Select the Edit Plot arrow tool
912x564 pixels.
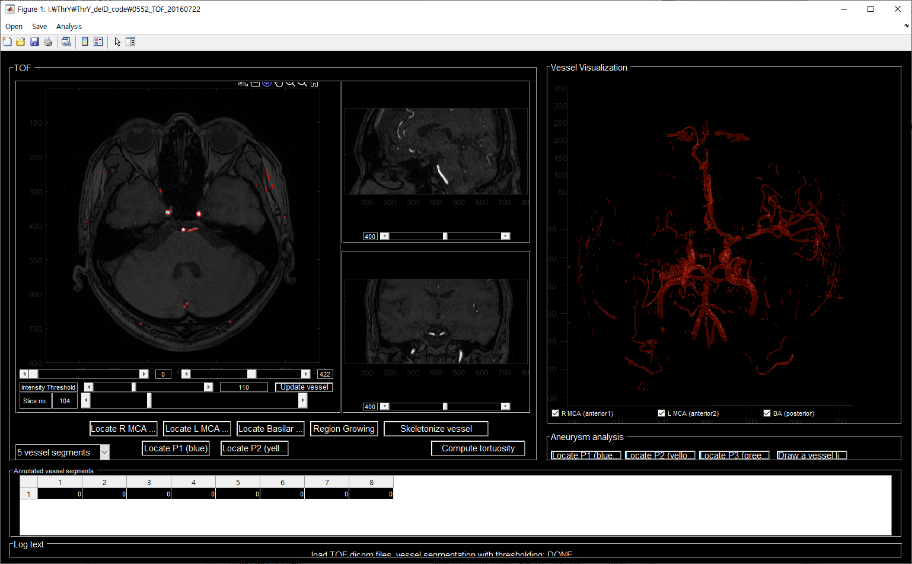(117, 42)
